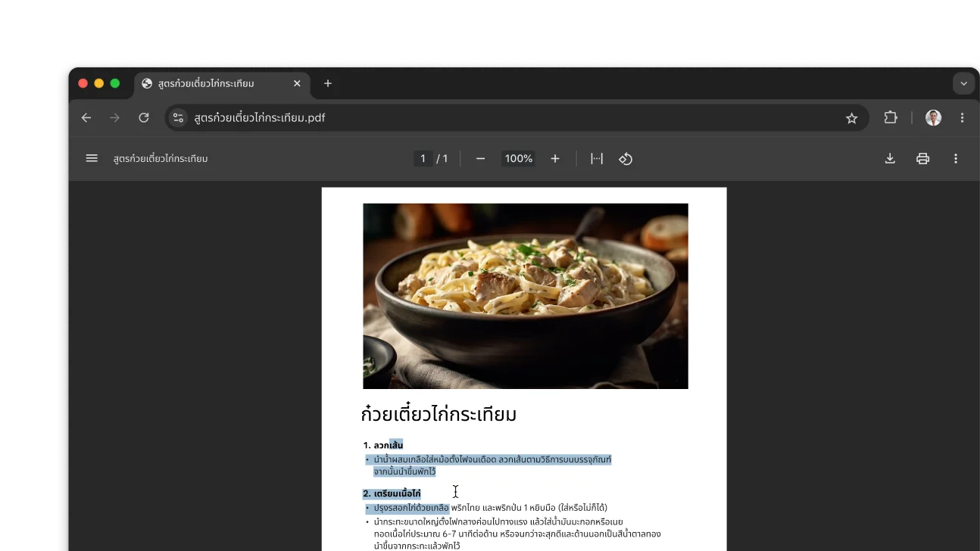Screen dimensions: 980x551
Task: Open a new browser tab
Action: pyautogui.click(x=327, y=83)
